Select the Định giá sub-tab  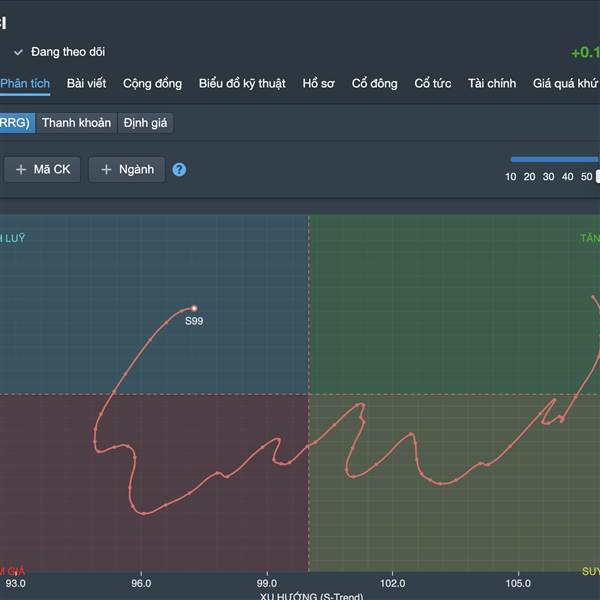pyautogui.click(x=145, y=123)
